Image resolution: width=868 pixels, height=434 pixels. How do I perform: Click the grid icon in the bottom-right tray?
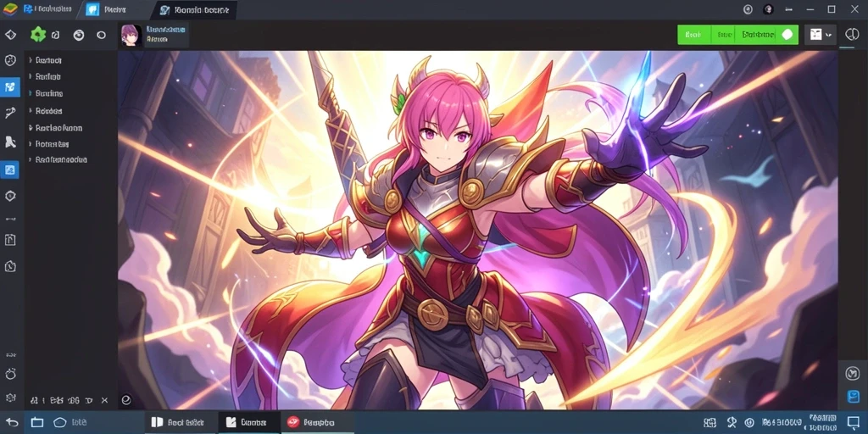709,422
